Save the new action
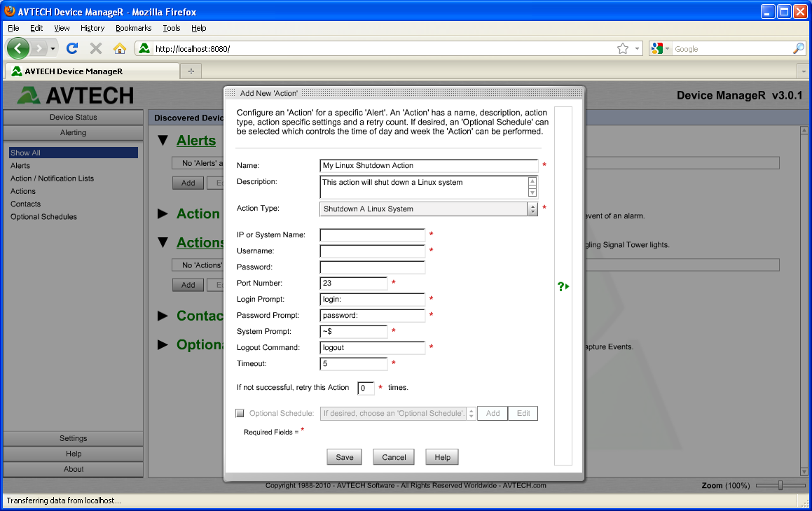 click(x=345, y=457)
